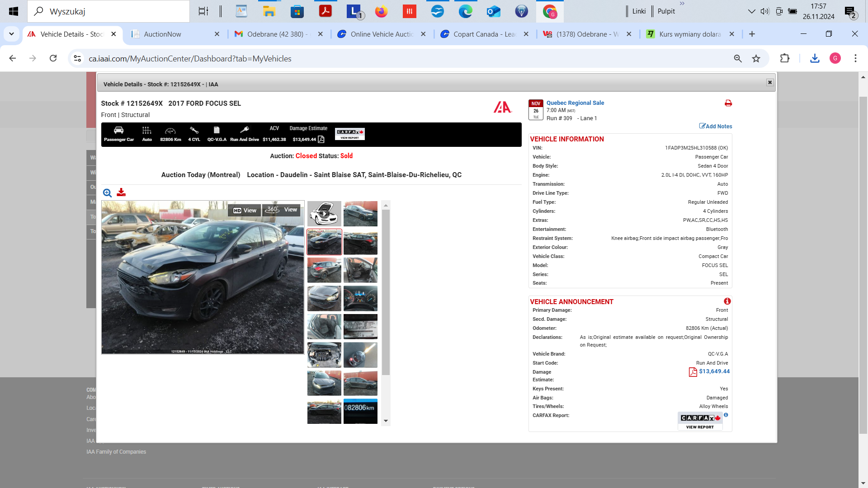868x488 pixels.
Task: Click the Wyszukaj taskbar search box
Action: [x=108, y=11]
